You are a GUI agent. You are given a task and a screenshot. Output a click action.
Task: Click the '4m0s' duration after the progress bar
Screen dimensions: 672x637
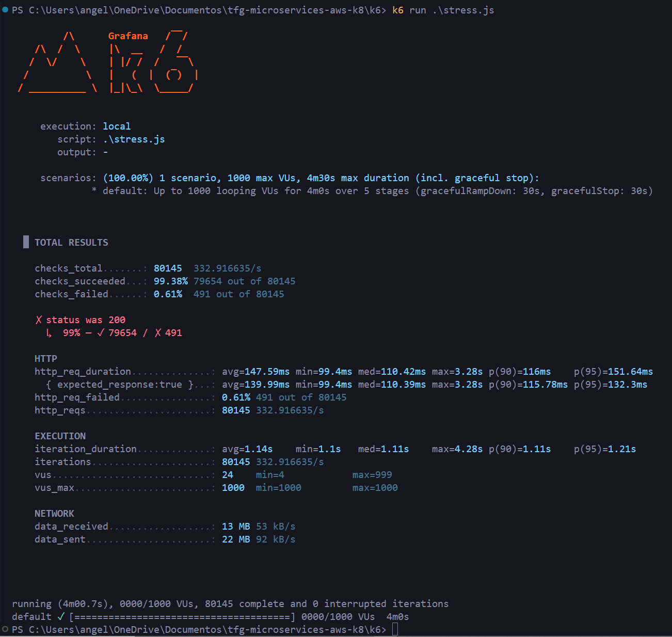pyautogui.click(x=397, y=617)
